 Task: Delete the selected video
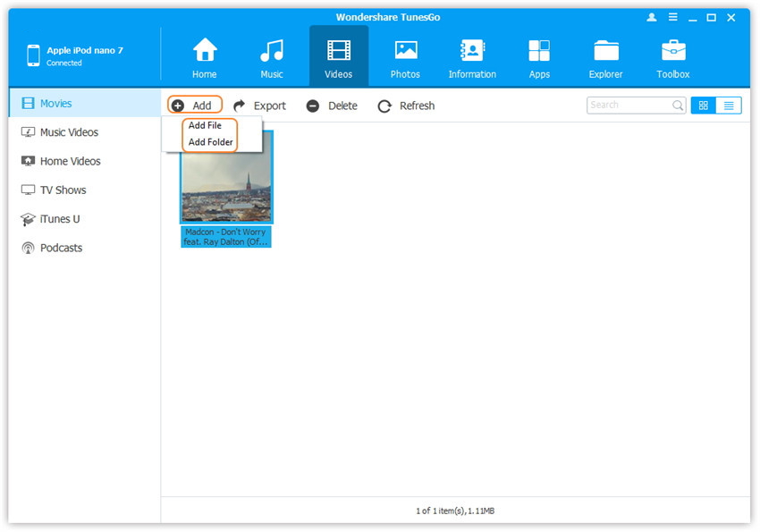point(332,106)
